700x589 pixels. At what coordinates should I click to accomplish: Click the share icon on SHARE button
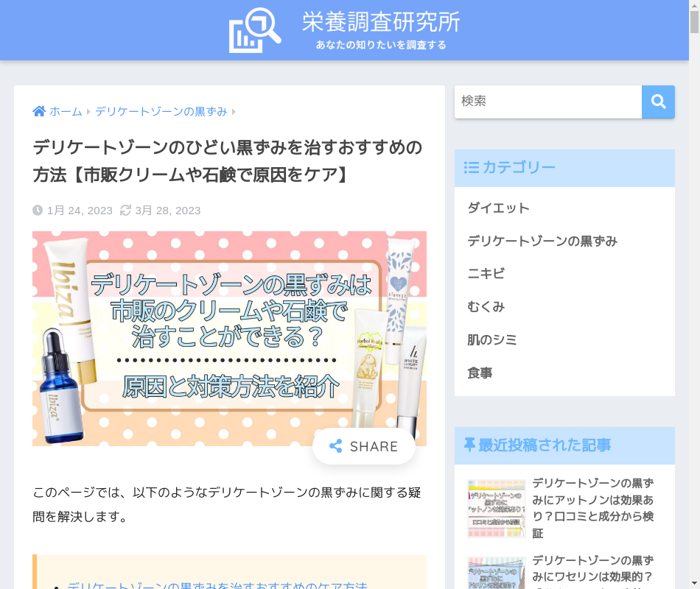click(x=335, y=446)
